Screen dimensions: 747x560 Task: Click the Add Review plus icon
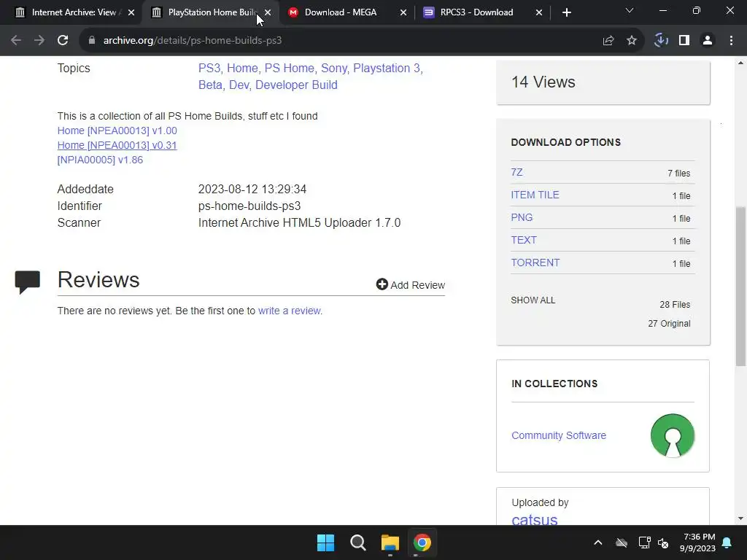point(382,284)
